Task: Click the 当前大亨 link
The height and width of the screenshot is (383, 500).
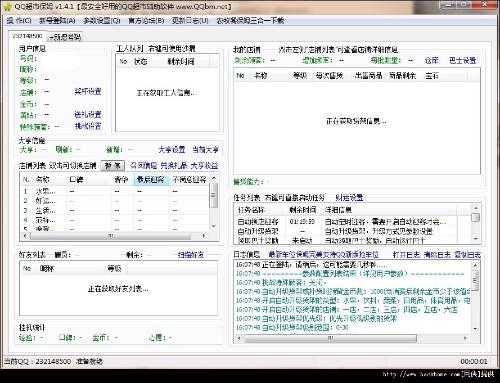Action: tap(205, 150)
